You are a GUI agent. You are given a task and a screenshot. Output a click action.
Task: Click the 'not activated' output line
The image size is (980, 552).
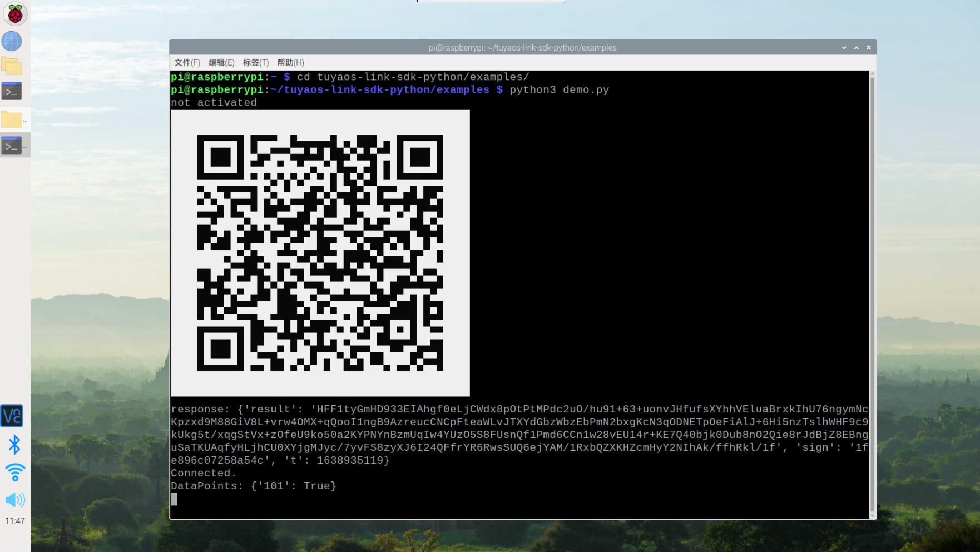[214, 103]
